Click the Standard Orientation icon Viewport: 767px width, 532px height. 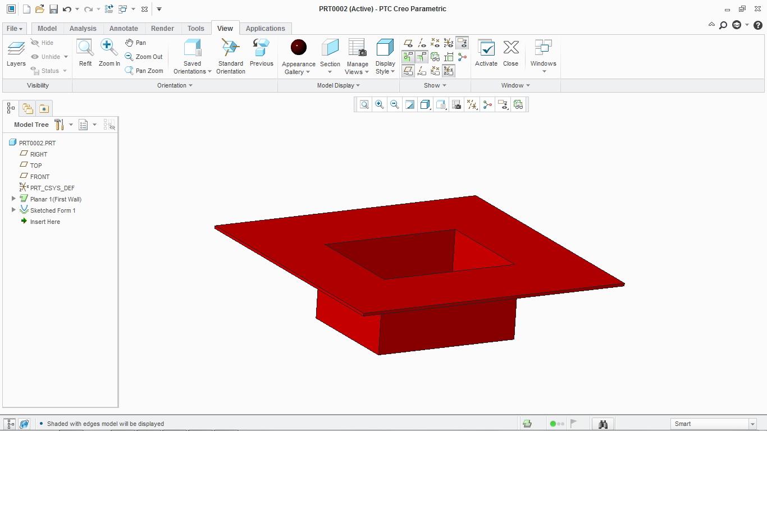pyautogui.click(x=230, y=48)
